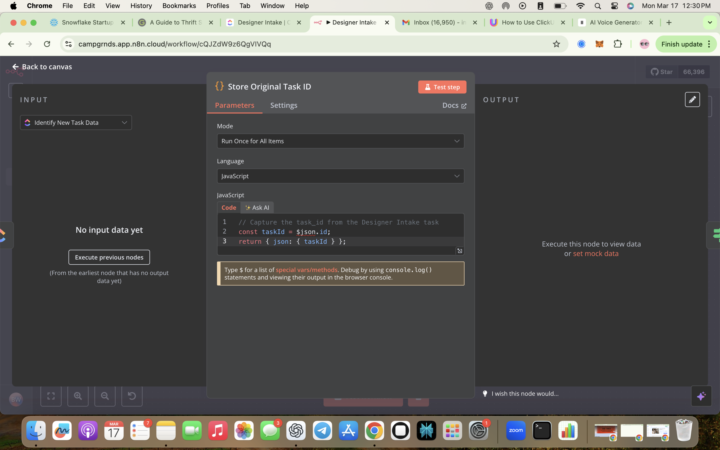Image resolution: width=720 pixels, height=450 pixels.
Task: Open the History menu
Action: tap(141, 6)
